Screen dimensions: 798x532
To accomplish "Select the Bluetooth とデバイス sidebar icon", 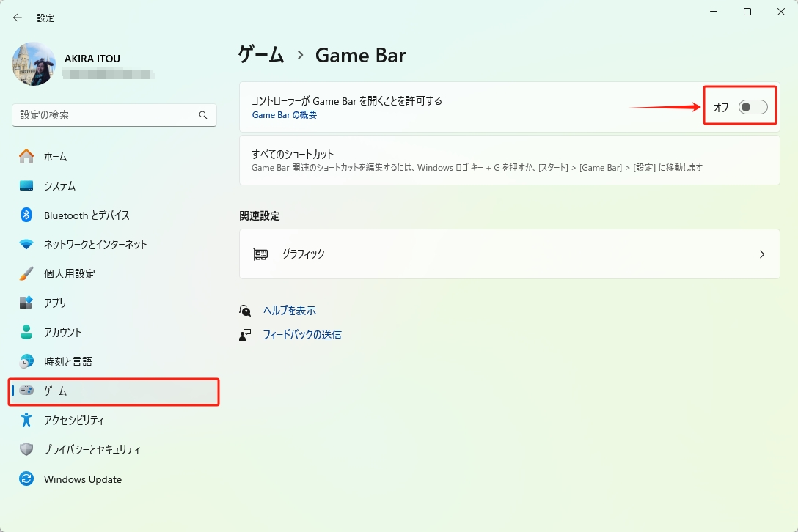I will (26, 215).
